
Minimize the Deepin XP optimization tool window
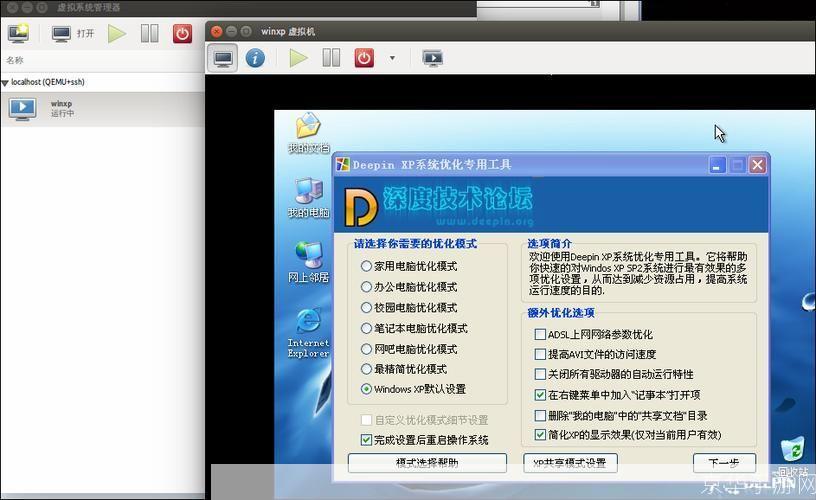[x=717, y=165]
